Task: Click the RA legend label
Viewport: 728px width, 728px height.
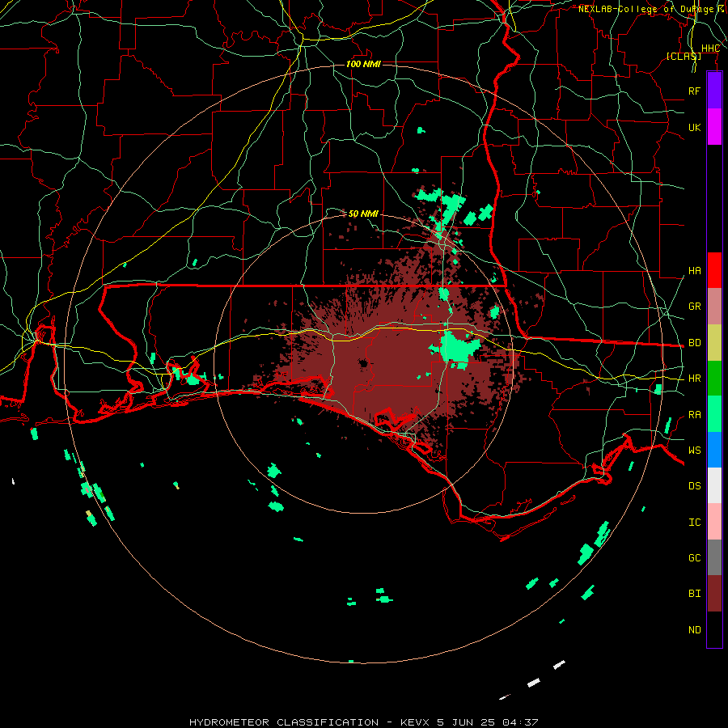Action: (694, 415)
